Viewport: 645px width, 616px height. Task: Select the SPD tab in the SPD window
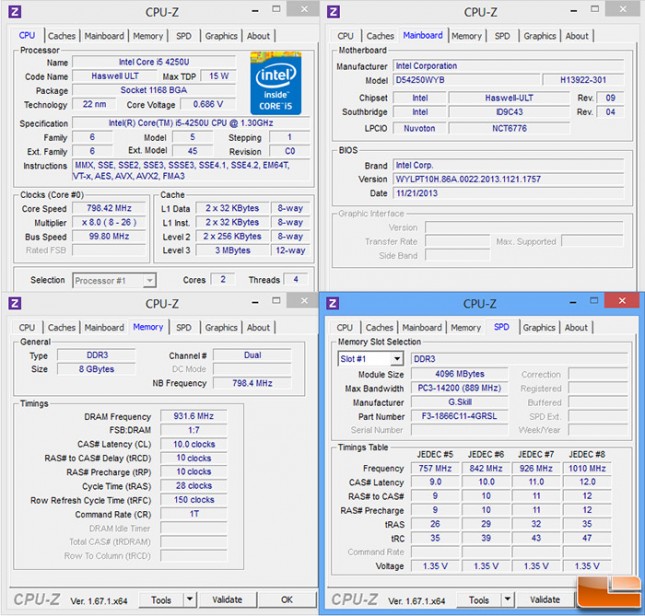(x=501, y=327)
